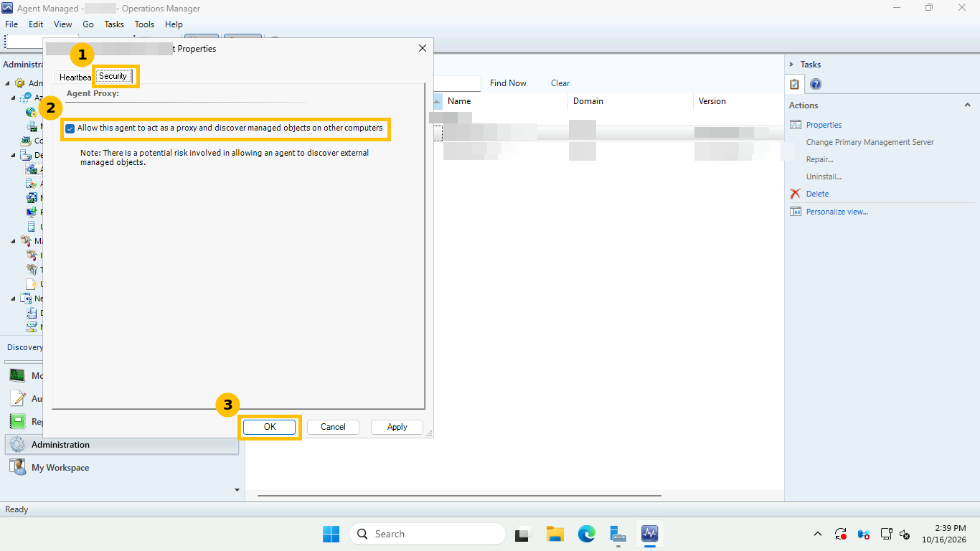This screenshot has width=980, height=551.
Task: Click the blue help icon in Tasks pane
Action: pos(816,85)
